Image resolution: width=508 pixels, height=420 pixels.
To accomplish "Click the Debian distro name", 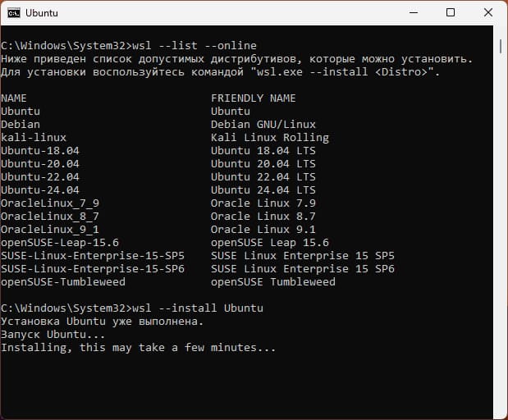I will tap(21, 125).
